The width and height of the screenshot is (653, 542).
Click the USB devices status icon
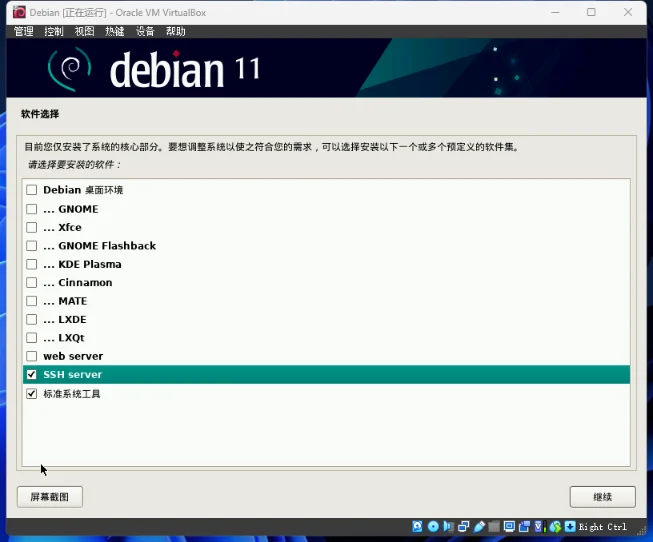[479, 527]
